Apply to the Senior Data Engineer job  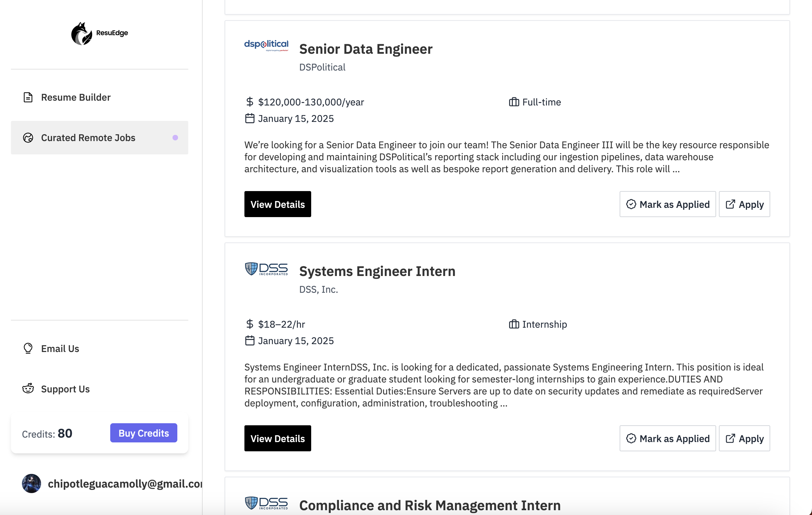click(744, 204)
